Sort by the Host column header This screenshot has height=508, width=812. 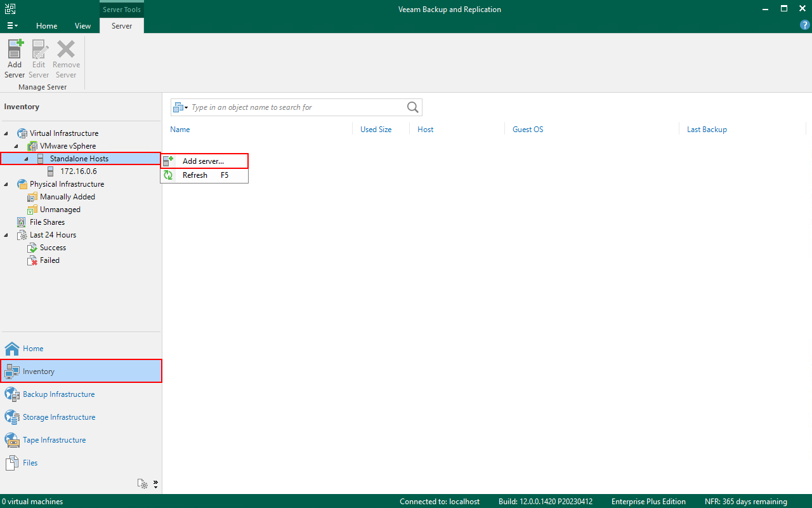(425, 130)
